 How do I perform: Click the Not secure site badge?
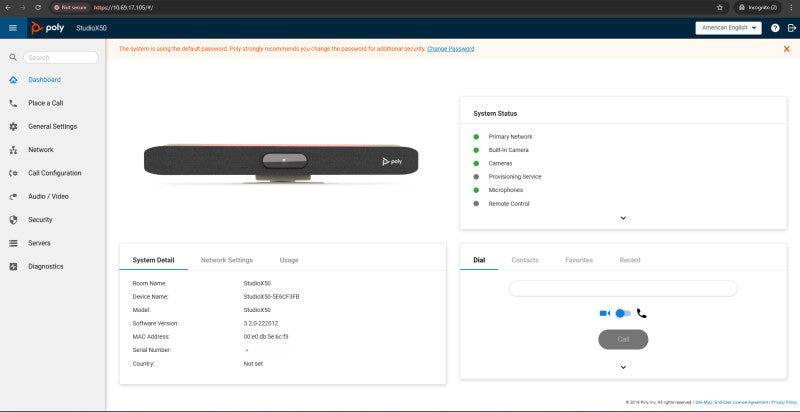pos(70,8)
